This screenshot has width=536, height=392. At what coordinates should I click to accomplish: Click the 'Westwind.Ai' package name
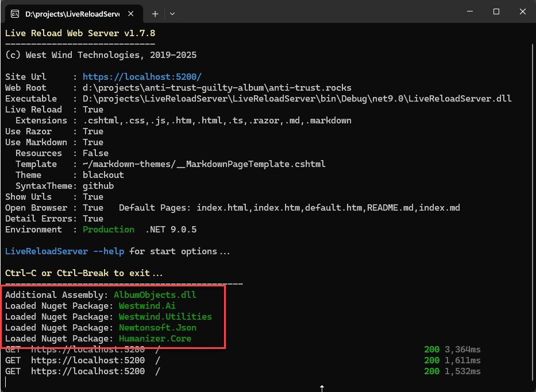click(147, 306)
